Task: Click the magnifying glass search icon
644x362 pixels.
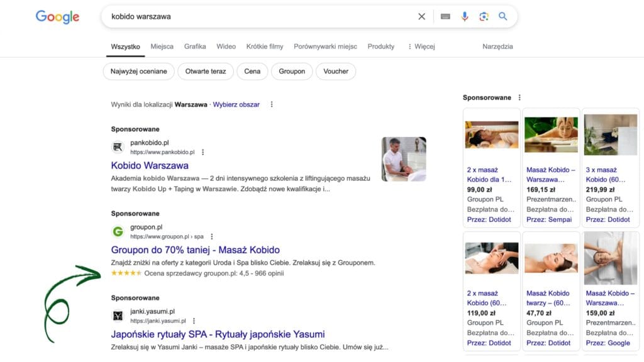Action: coord(502,17)
